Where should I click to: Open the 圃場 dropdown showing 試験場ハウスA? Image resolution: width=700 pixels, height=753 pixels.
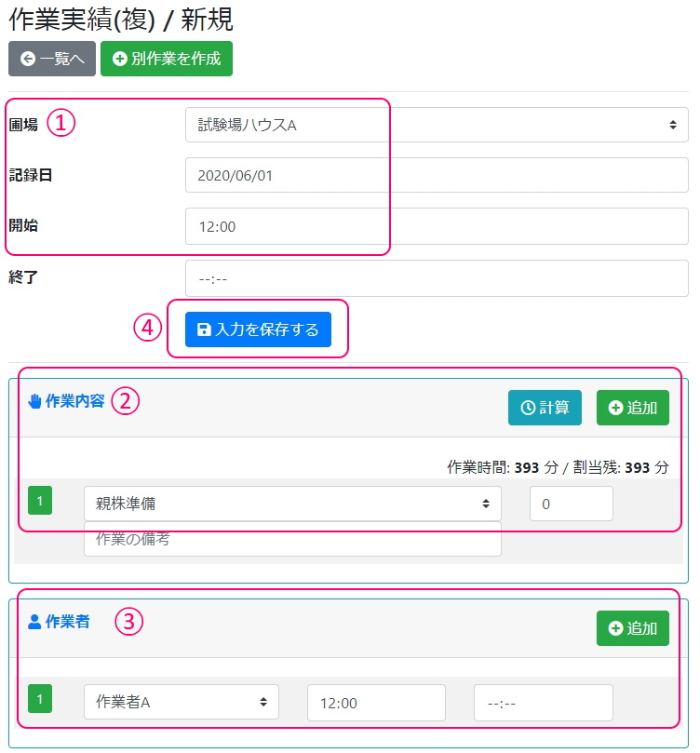click(x=437, y=125)
